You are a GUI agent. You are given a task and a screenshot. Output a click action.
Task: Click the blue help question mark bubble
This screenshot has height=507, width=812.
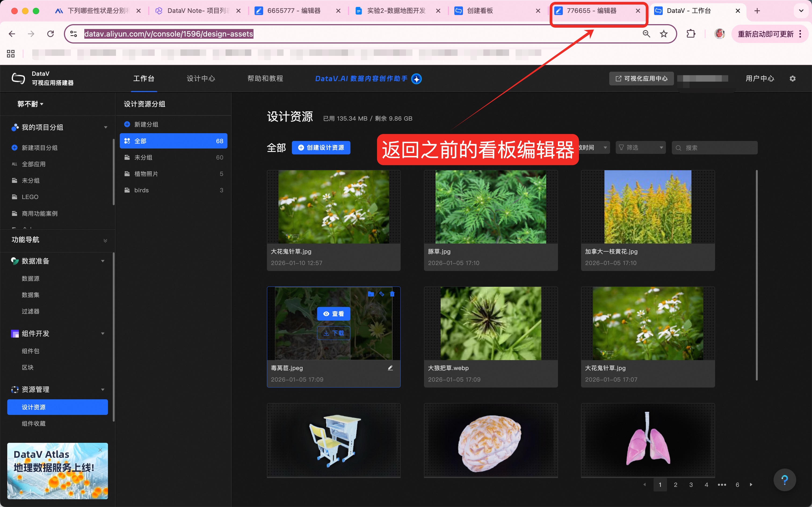click(785, 480)
